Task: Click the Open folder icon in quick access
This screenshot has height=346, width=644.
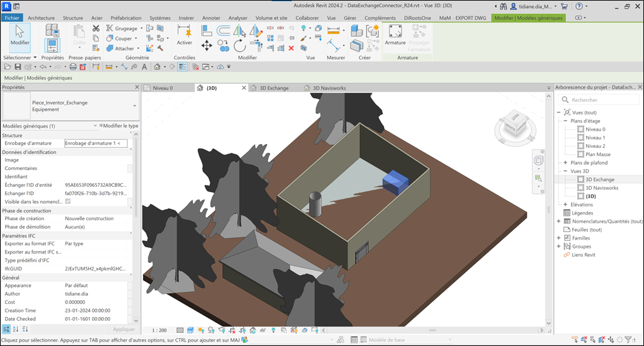Action: pyautogui.click(x=8, y=67)
